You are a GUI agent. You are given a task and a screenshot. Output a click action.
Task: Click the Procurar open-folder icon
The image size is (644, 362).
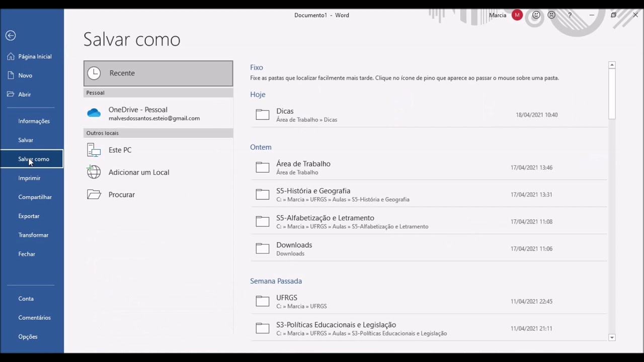pyautogui.click(x=94, y=195)
